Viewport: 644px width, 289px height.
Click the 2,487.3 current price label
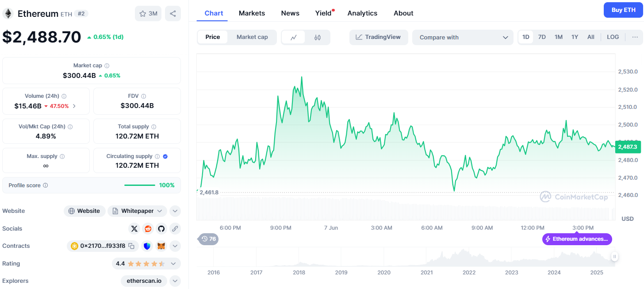(628, 147)
